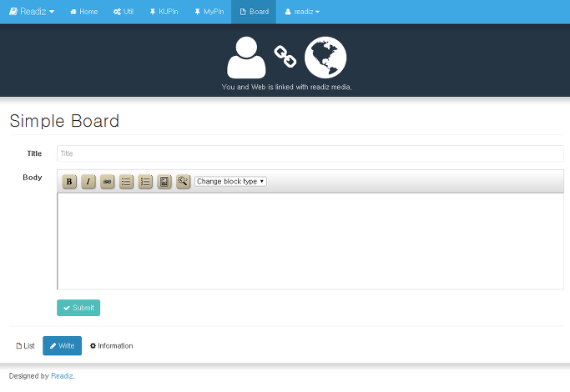Click the magnifier preview icon in the toolbar
Viewport: 570px width, 392px height.
pos(184,181)
